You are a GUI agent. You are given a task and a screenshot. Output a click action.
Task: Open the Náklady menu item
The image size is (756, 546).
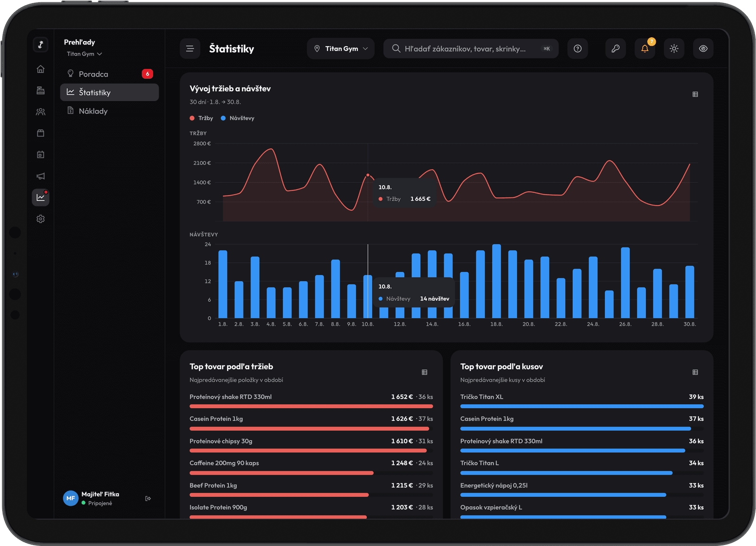click(110, 111)
